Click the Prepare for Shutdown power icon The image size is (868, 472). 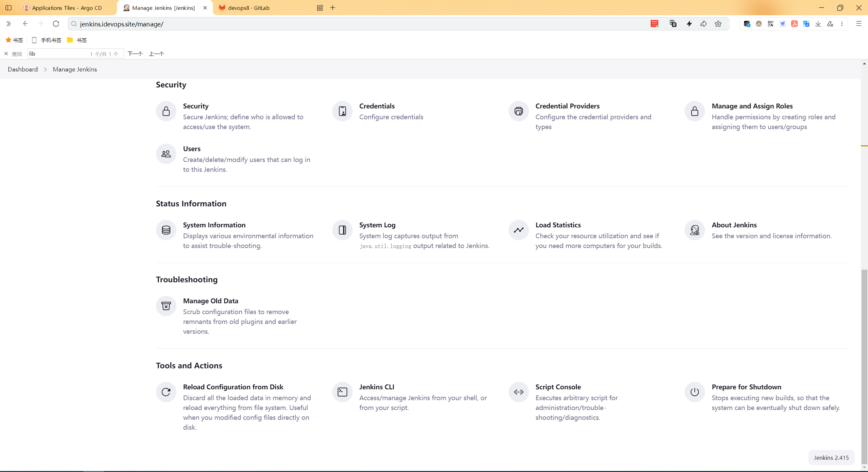[694, 392]
